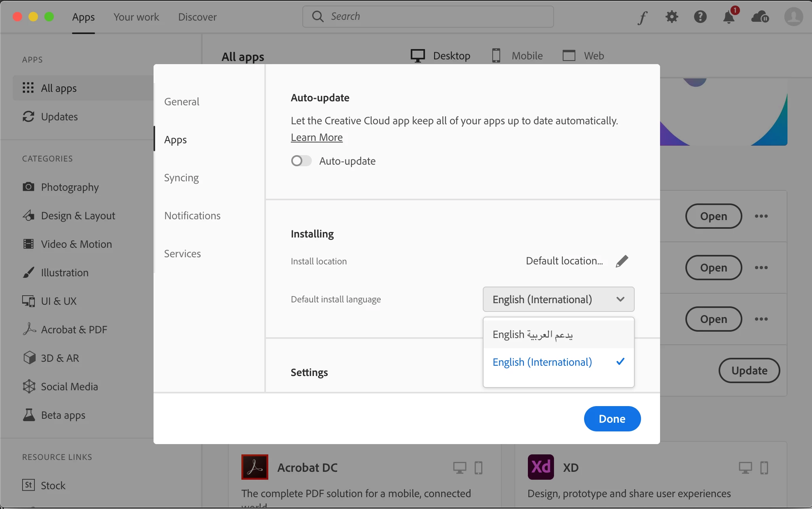This screenshot has height=509, width=812.
Task: Click the Acrobat DC mobile platform icon
Action: click(478, 468)
